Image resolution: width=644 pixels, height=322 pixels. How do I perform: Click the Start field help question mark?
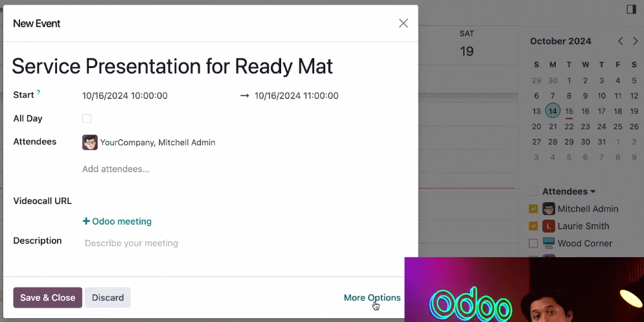[39, 93]
